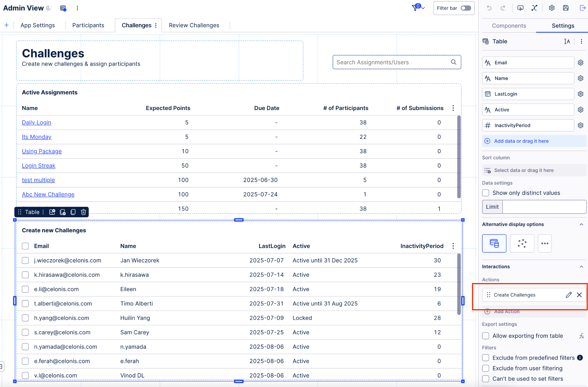Open Abc New Challenge link
This screenshot has height=387, width=588.
click(x=48, y=194)
